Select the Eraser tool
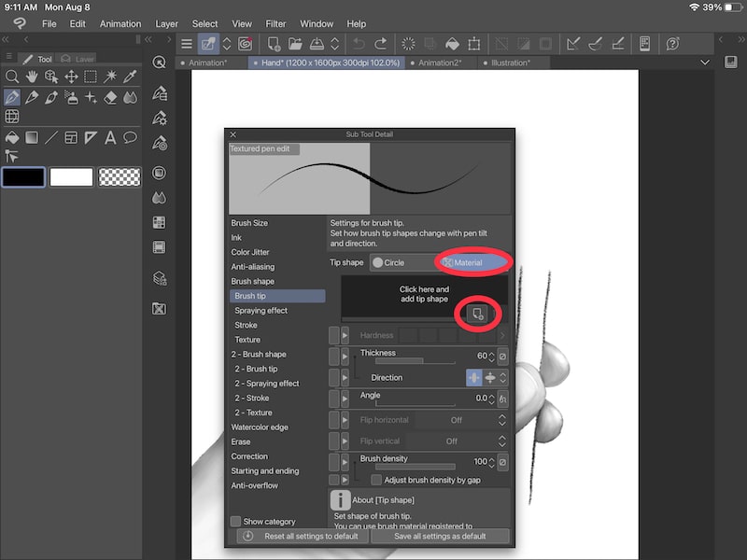The height and width of the screenshot is (560, 747). pos(110,96)
